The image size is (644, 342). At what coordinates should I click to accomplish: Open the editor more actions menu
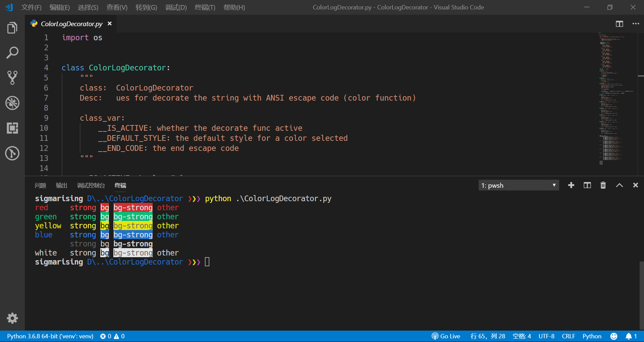click(636, 23)
